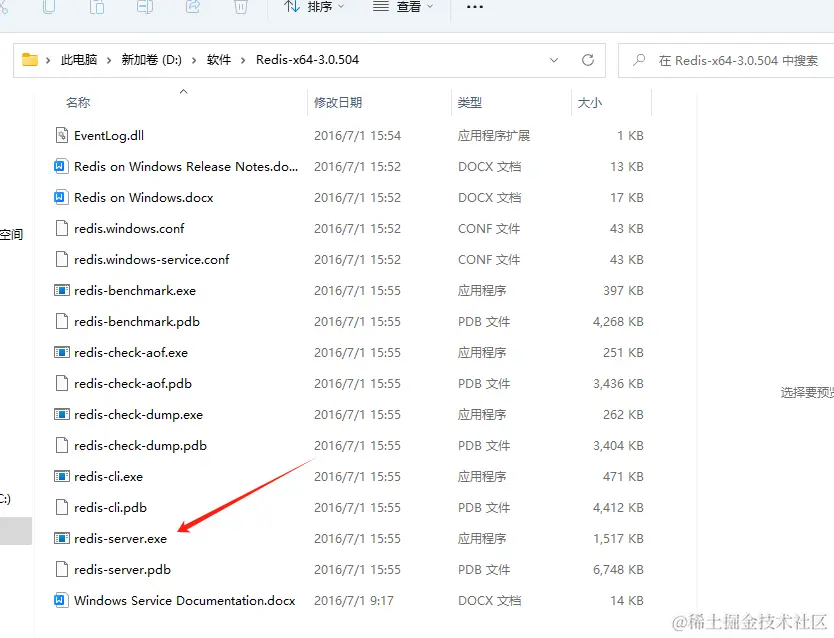Click the file name redis-benchmark.exe

[x=135, y=290]
